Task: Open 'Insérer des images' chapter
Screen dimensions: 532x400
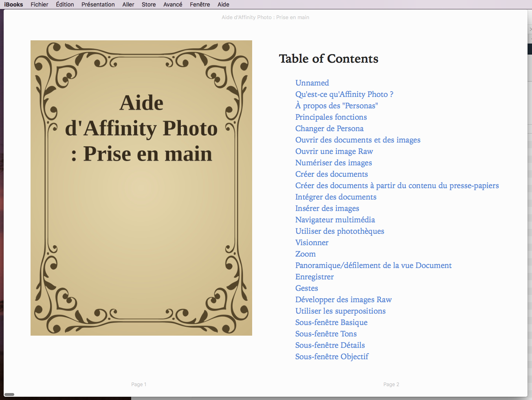Action: coord(327,208)
